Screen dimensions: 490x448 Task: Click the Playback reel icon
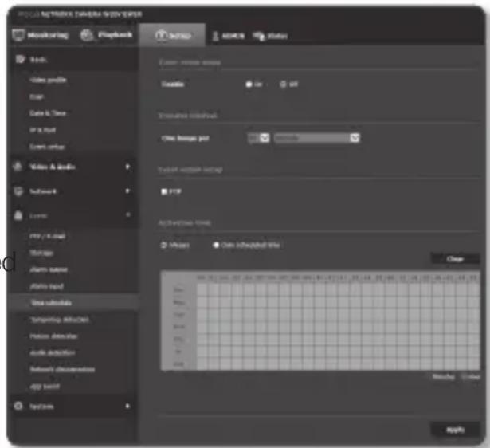(87, 35)
